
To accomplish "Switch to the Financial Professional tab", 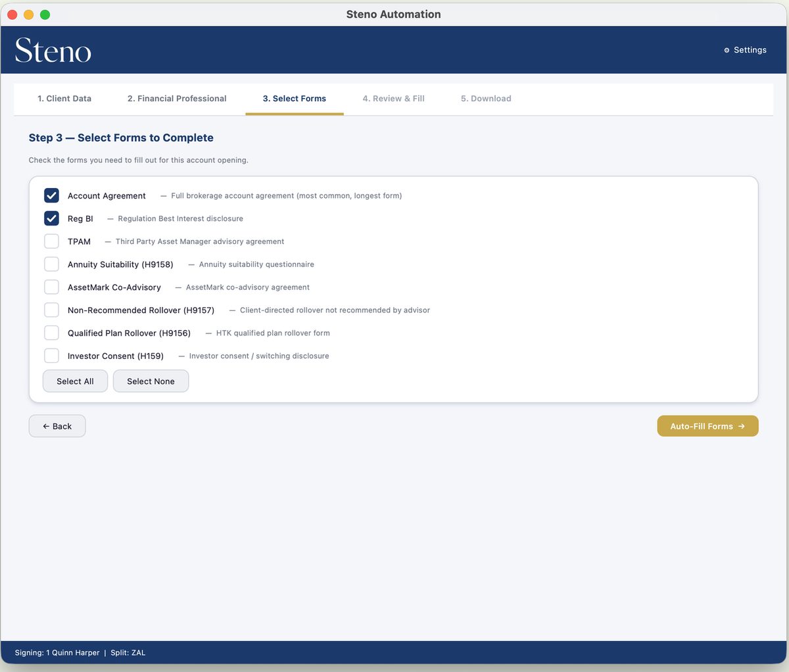I will pyautogui.click(x=177, y=99).
